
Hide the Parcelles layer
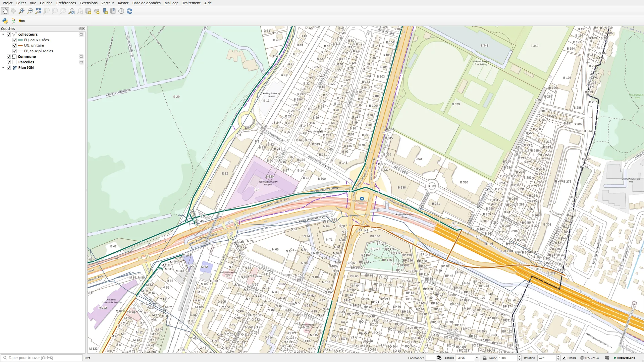tap(9, 62)
